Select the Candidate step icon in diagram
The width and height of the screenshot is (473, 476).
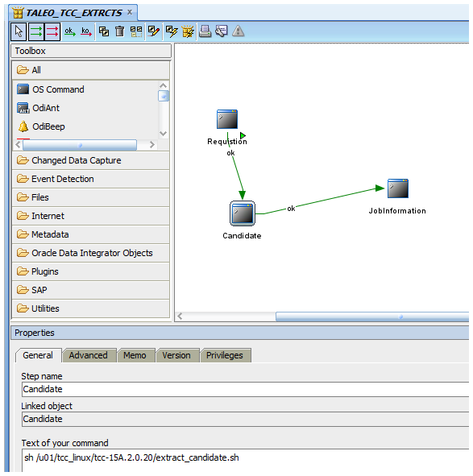[242, 213]
